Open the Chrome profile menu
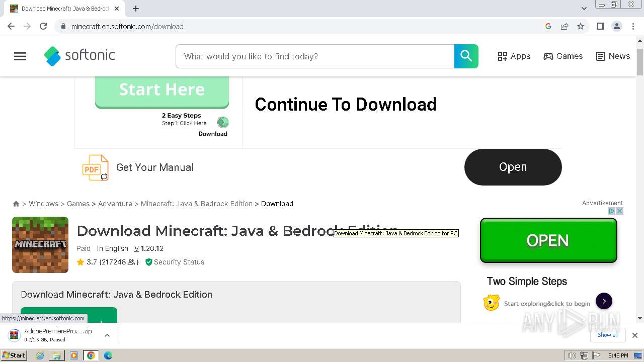 pos(617,26)
